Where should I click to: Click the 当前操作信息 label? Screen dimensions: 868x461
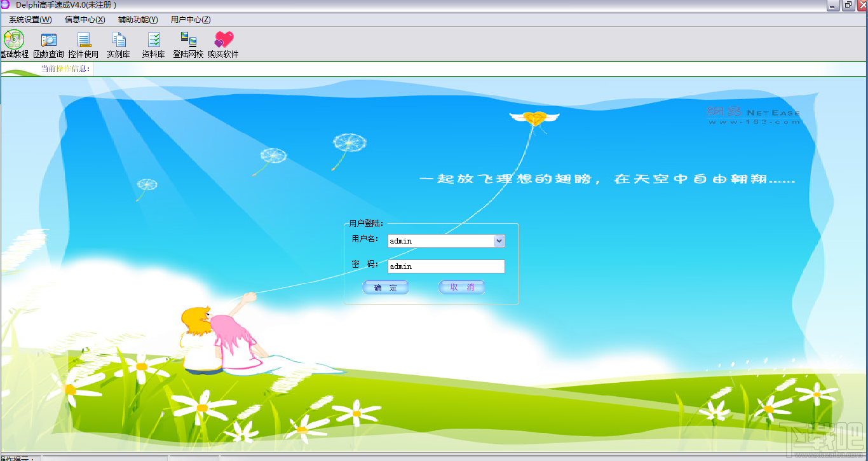click(66, 69)
